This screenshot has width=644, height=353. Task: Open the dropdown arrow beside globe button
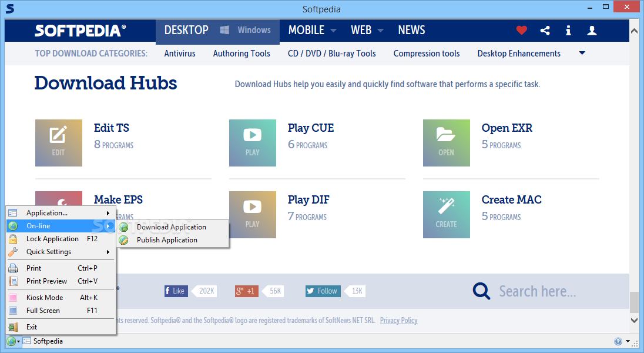(18, 341)
